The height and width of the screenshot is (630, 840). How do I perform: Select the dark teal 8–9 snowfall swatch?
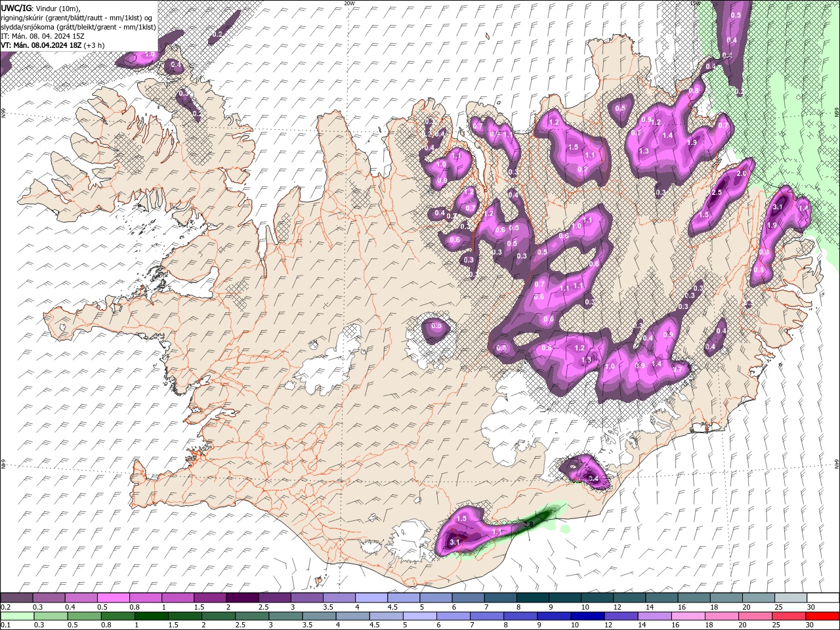532,598
